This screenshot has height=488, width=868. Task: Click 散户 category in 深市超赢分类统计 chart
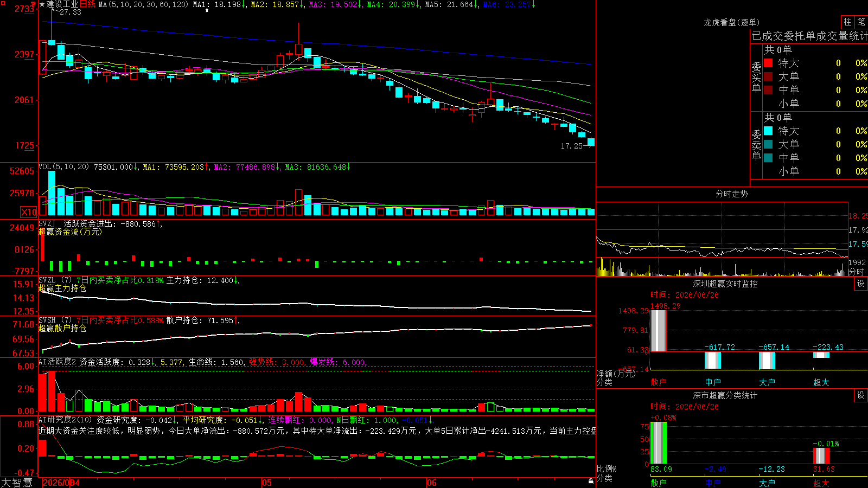click(659, 483)
